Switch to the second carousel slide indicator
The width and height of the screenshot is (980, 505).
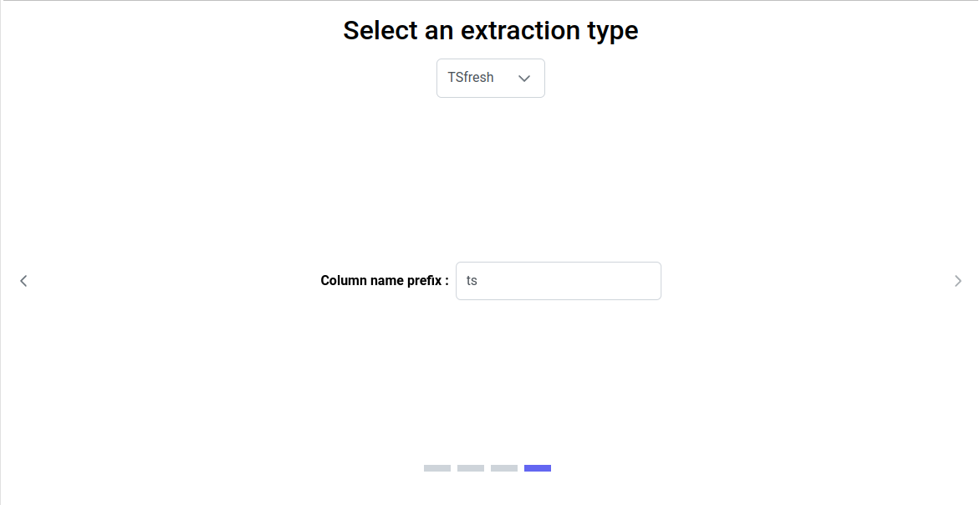click(x=471, y=468)
